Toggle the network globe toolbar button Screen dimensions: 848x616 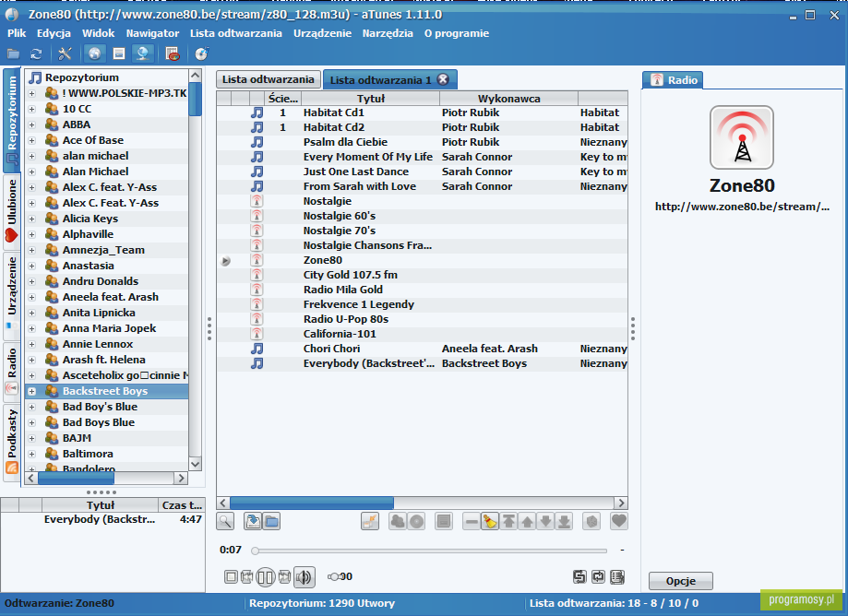click(x=143, y=54)
